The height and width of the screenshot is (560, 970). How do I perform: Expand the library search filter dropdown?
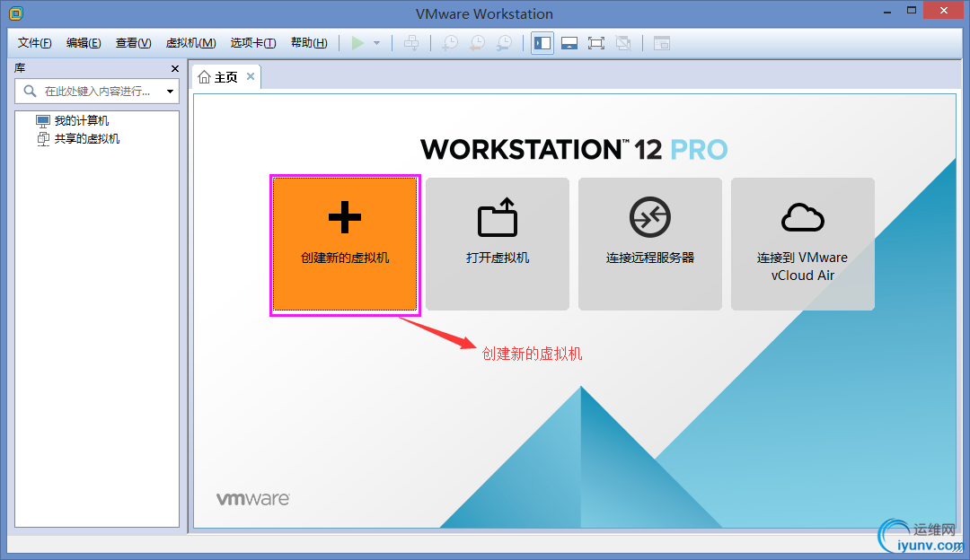(170, 92)
